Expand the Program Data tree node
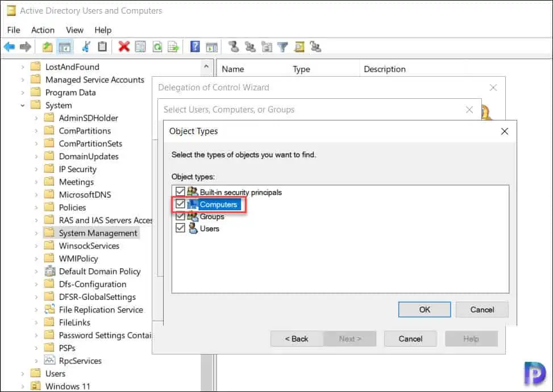Viewport: 553px width, 392px height. tap(23, 93)
